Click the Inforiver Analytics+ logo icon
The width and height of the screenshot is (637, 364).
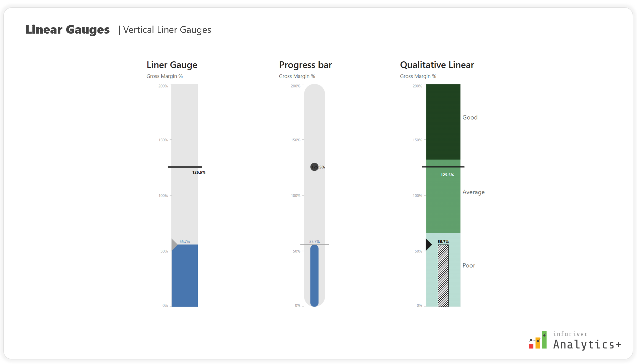pos(538,340)
